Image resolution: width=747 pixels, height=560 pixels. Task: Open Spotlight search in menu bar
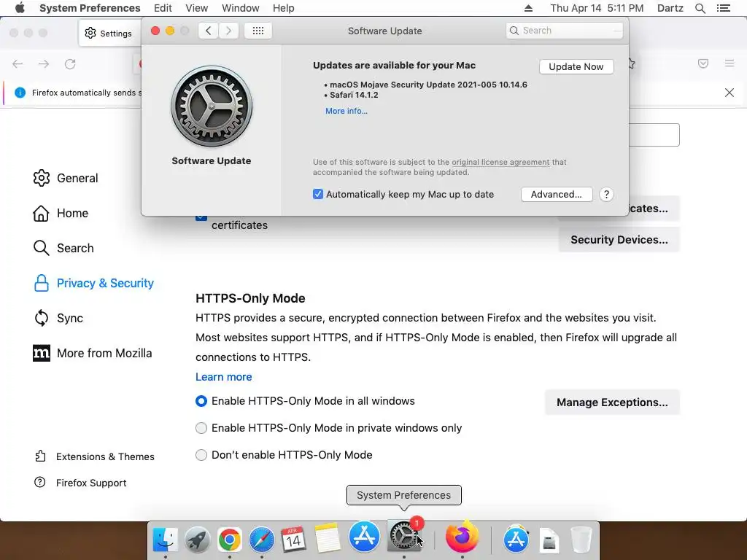pos(700,8)
